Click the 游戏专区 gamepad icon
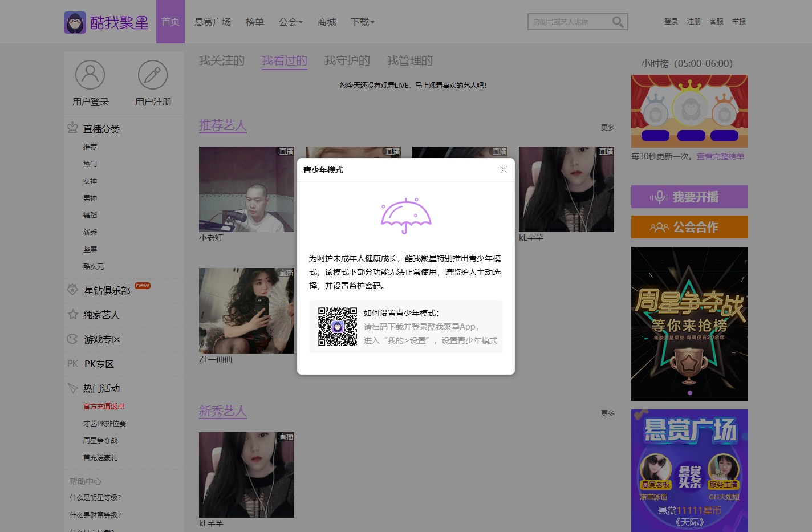 pos(72,339)
